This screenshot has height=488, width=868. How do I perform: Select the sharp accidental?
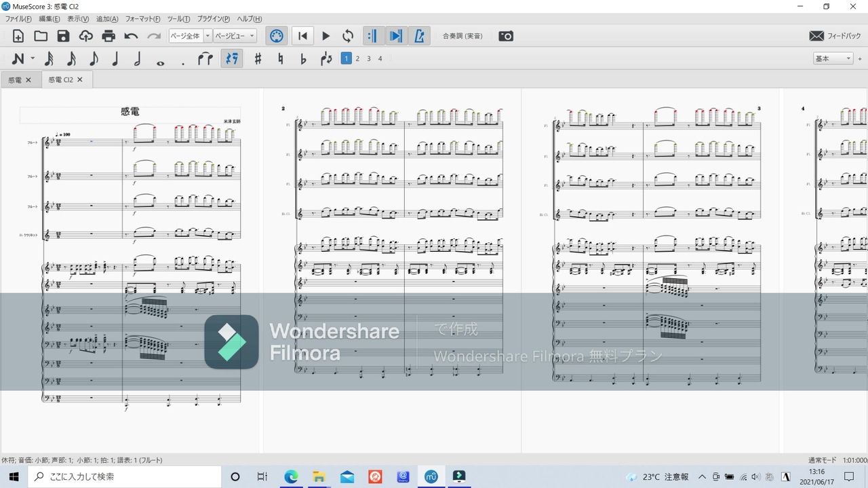coord(258,59)
